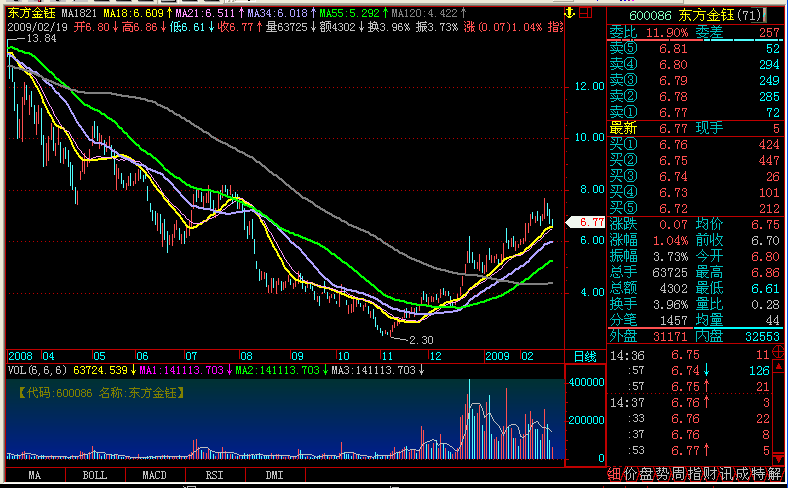This screenshot has width=788, height=488.
Task: Click the 08 month marker on time axis
Action: (246, 356)
